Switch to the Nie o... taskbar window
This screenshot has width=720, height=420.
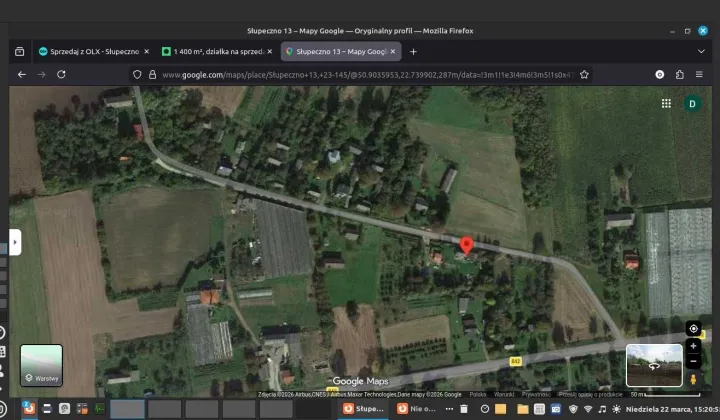(417, 409)
